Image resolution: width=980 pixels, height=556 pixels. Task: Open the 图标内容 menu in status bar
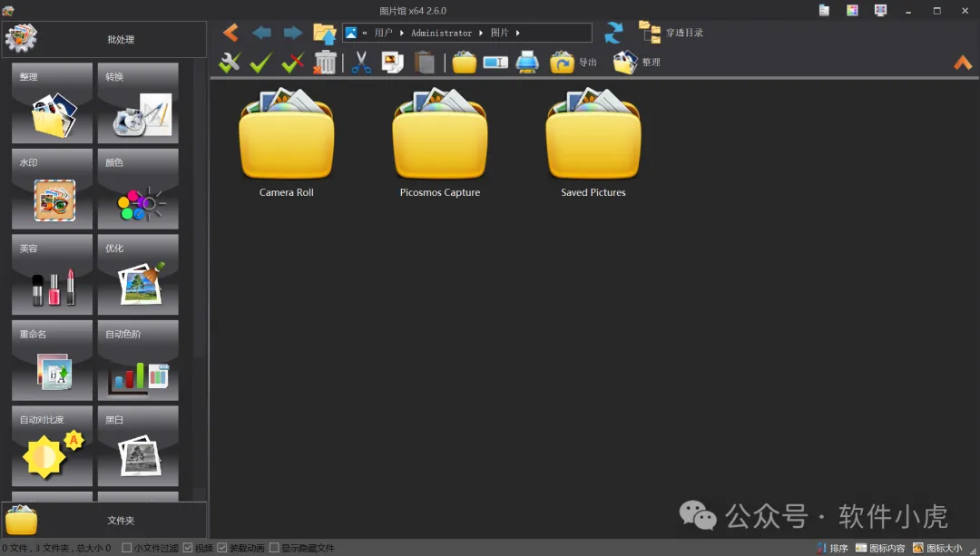(880, 548)
